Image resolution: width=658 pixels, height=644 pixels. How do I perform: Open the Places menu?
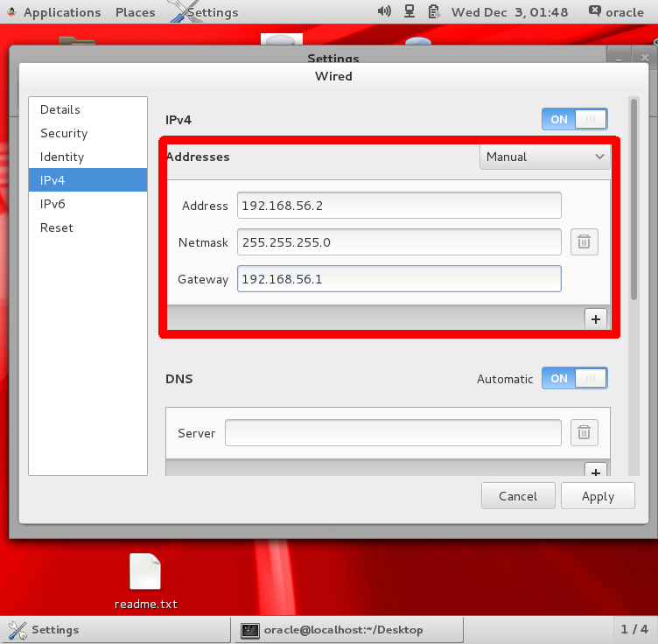135,12
